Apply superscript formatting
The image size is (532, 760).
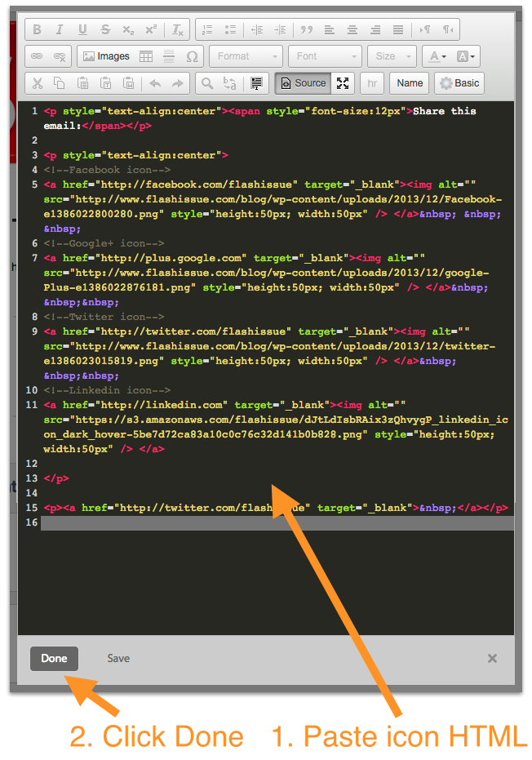coord(151,29)
